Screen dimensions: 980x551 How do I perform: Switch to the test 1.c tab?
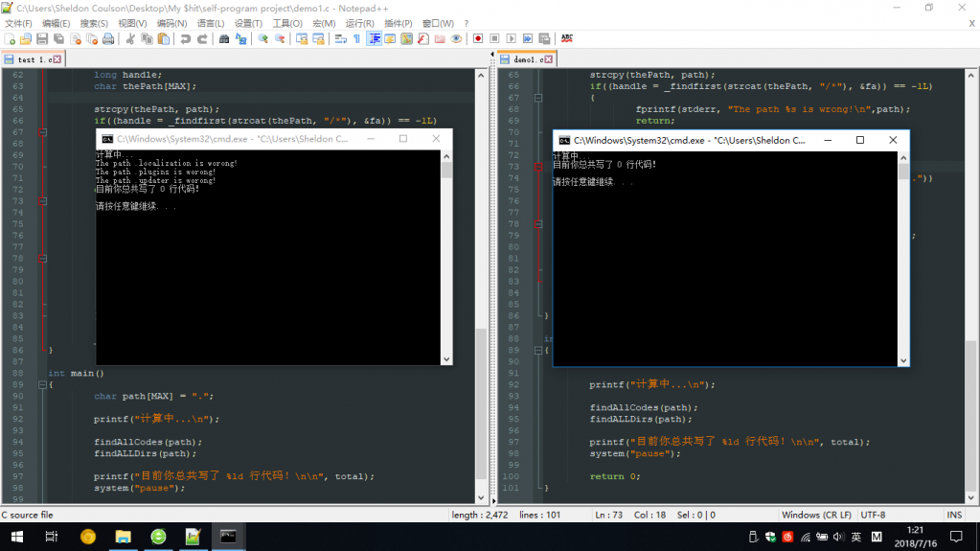(x=33, y=59)
